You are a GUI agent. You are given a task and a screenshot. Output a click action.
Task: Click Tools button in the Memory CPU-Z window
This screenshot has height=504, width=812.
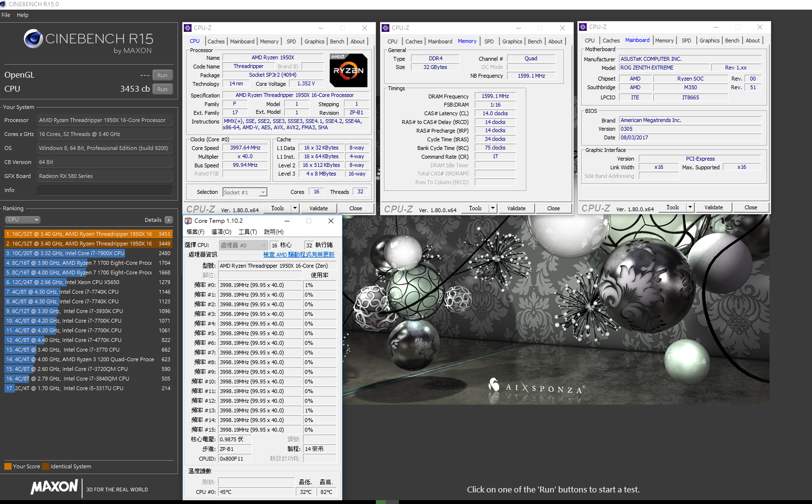tap(475, 208)
